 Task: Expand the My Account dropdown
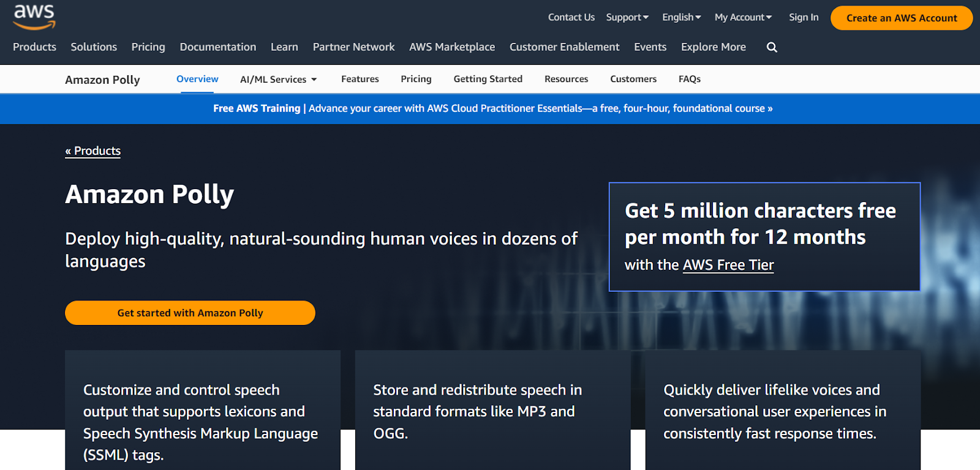click(743, 17)
